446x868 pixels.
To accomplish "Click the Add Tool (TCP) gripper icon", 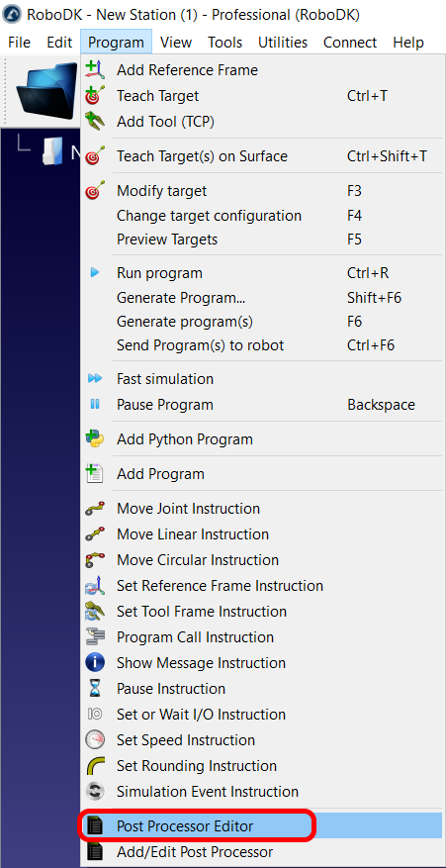I will pos(95,121).
